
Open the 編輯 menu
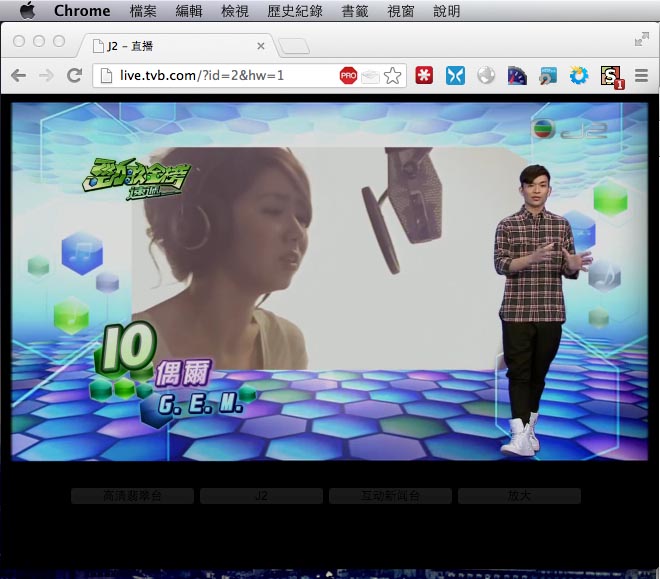(x=189, y=11)
